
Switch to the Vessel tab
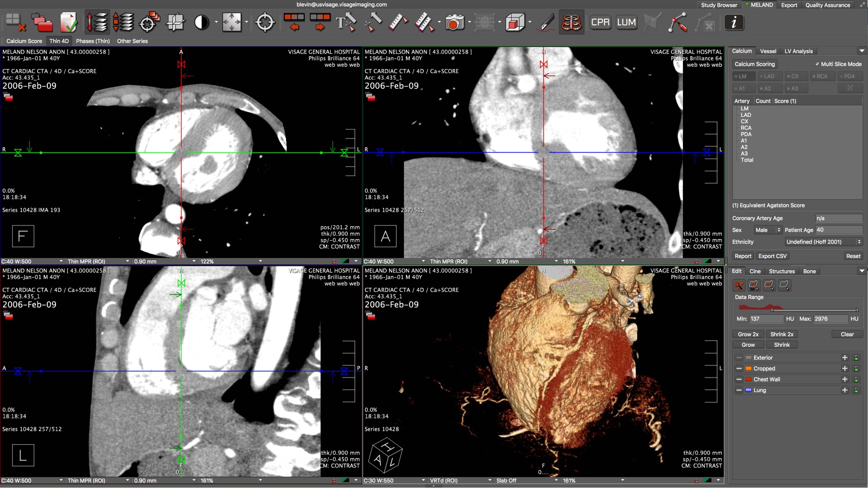tap(768, 51)
